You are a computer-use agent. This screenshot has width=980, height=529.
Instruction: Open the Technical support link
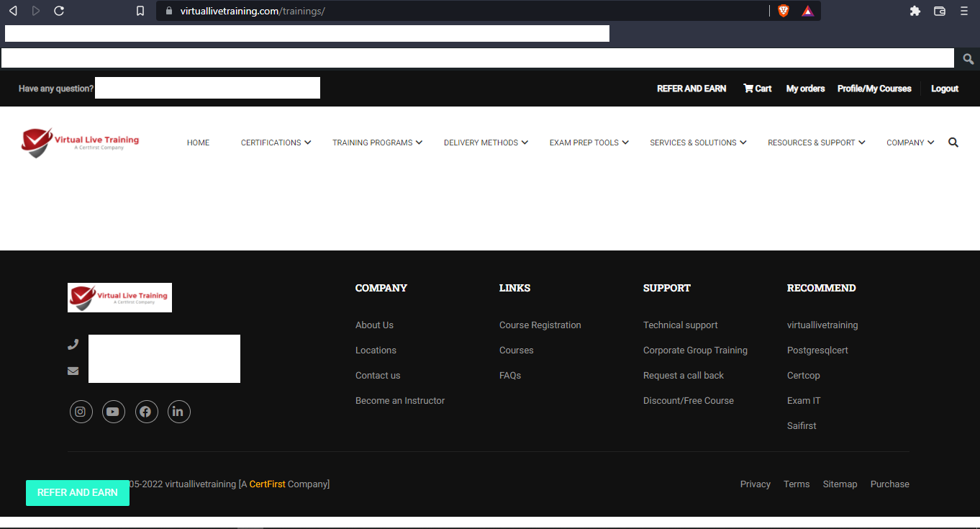pos(681,325)
